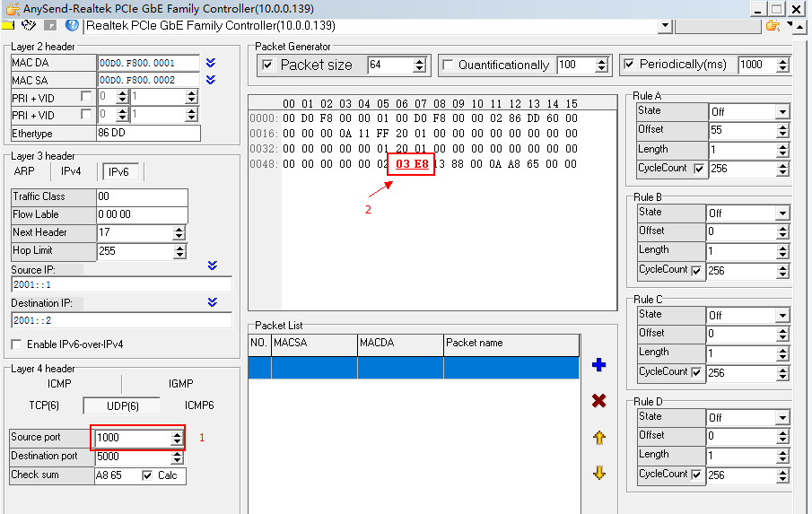Click hex bytes 03 E8 in dump
This screenshot has width=812, height=514.
(x=412, y=164)
